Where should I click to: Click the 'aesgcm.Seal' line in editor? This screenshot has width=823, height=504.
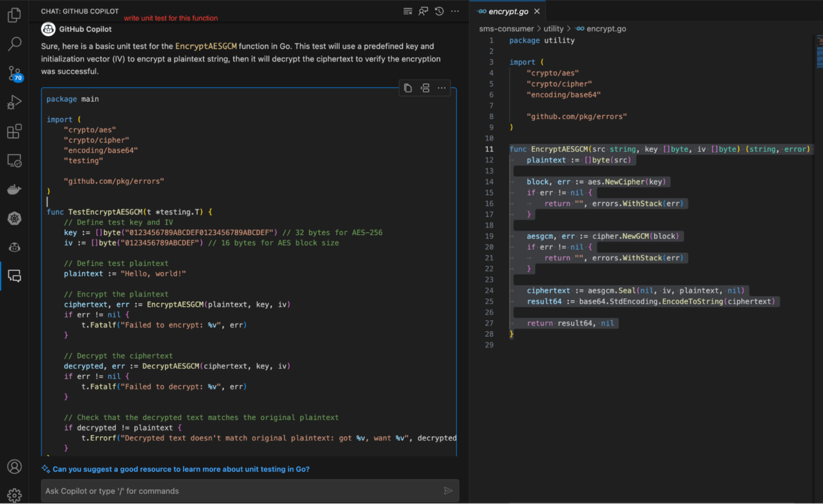tap(635, 291)
